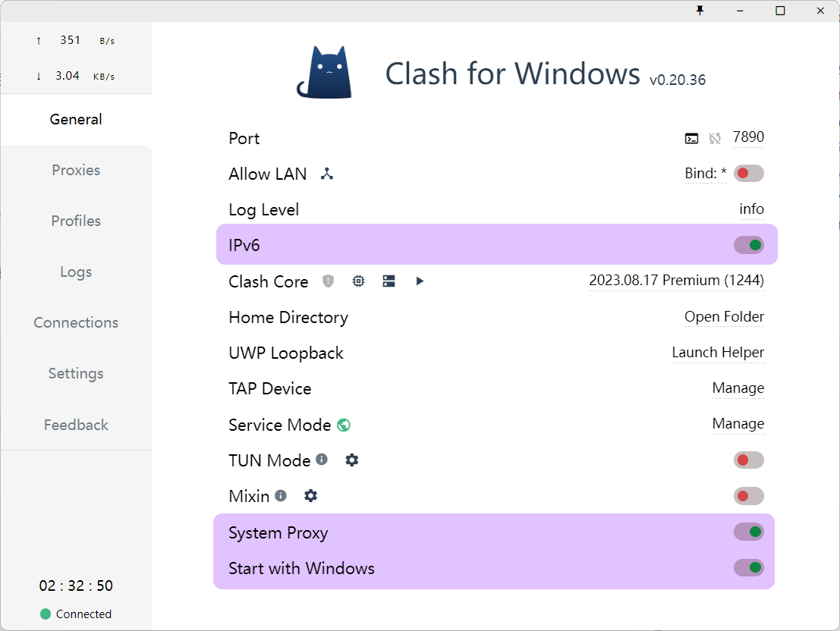Click the play icon next to Clash Core
This screenshot has width=840, height=631.
420,281
